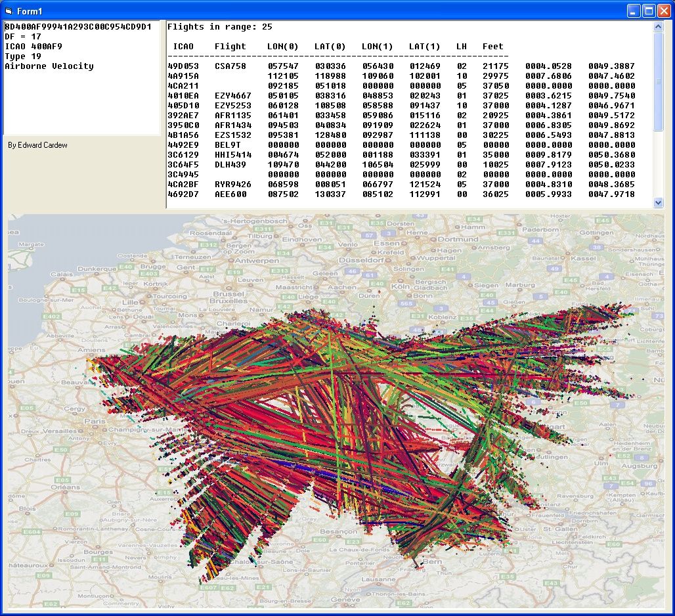This screenshot has height=616, width=675.
Task: Click Bruxelles on the map
Action: pyautogui.click(x=229, y=301)
